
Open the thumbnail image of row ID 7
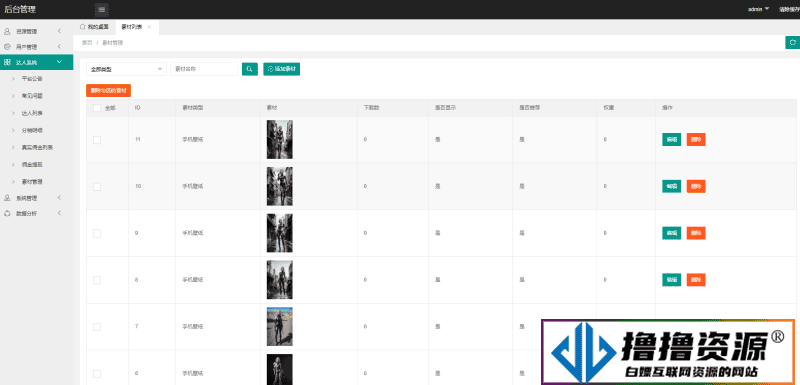click(x=280, y=327)
